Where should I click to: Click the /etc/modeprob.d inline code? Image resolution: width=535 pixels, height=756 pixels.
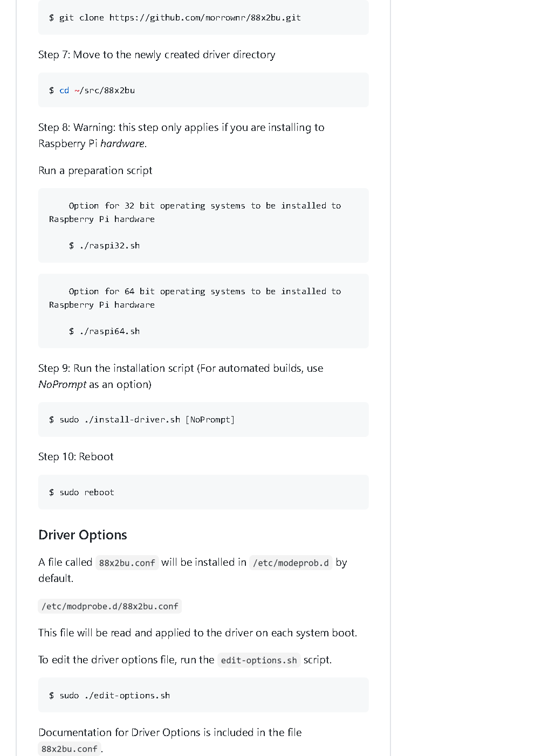[x=291, y=563]
